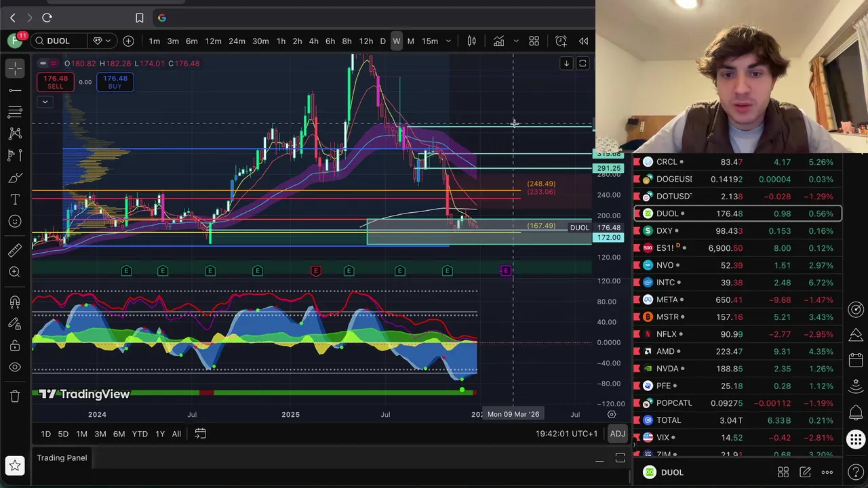868x488 pixels.
Task: Expand the interval list dropdown
Action: coord(448,41)
